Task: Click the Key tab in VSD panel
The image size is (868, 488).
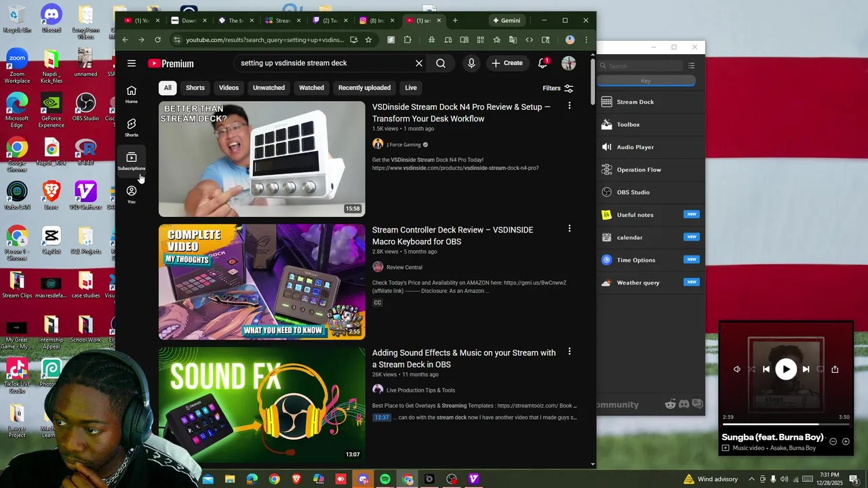Action: point(646,81)
